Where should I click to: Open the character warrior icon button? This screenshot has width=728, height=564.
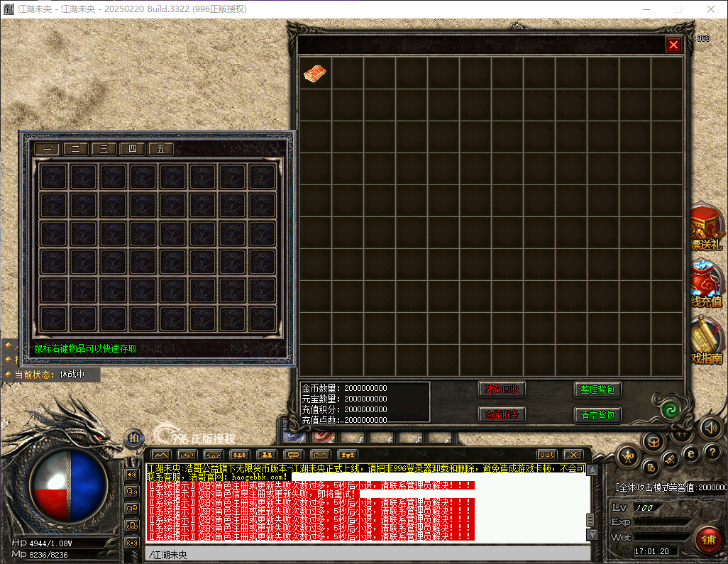(x=628, y=457)
